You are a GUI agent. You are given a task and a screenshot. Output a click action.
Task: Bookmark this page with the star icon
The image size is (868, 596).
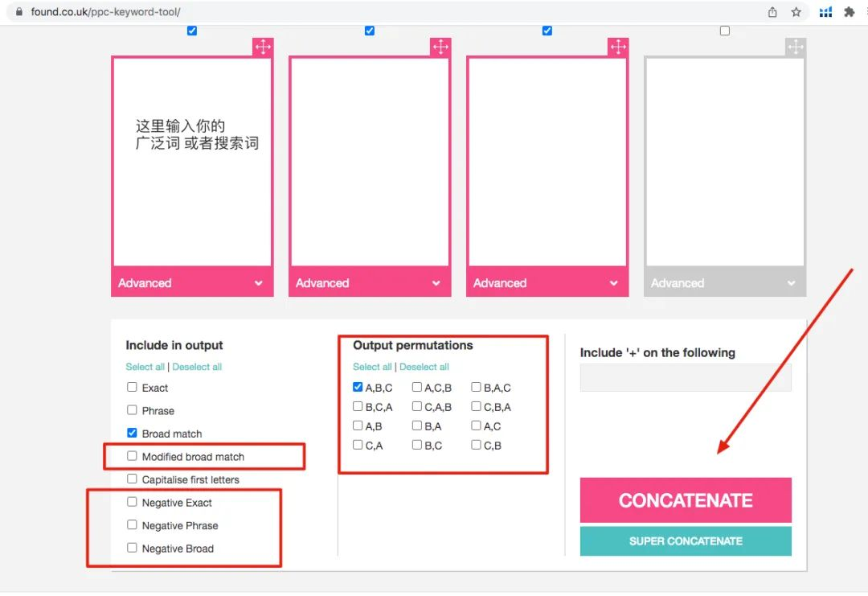[796, 12]
